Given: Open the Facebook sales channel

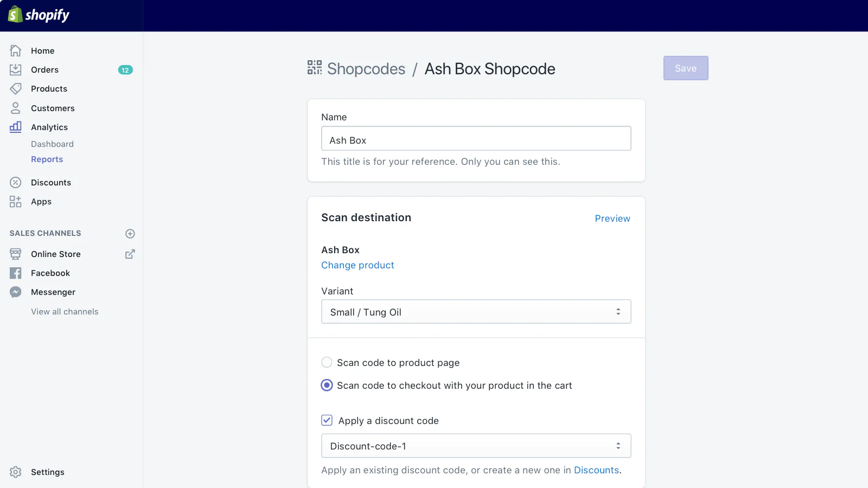Looking at the screenshot, I should click(15, 273).
